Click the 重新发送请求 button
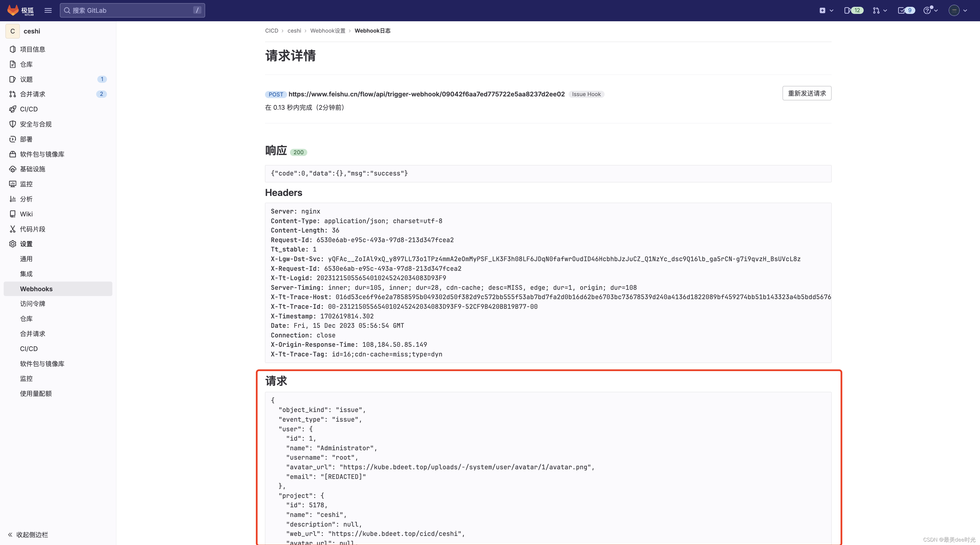 click(x=807, y=93)
